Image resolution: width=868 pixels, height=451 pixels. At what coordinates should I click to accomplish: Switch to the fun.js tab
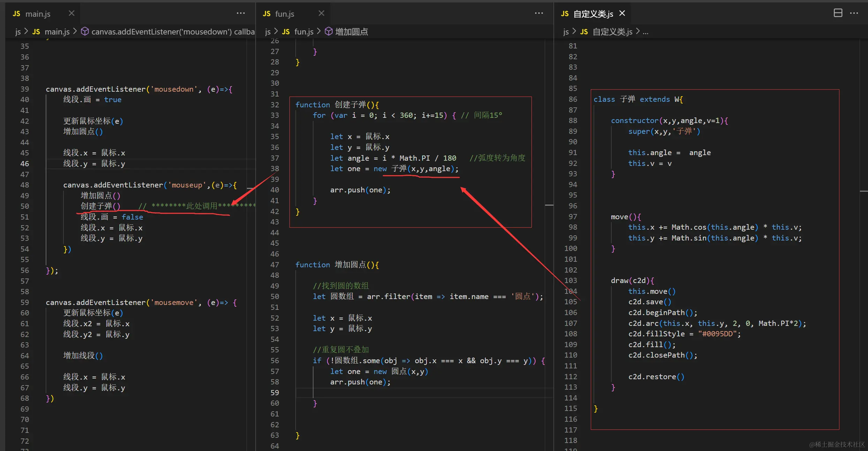[x=284, y=14]
